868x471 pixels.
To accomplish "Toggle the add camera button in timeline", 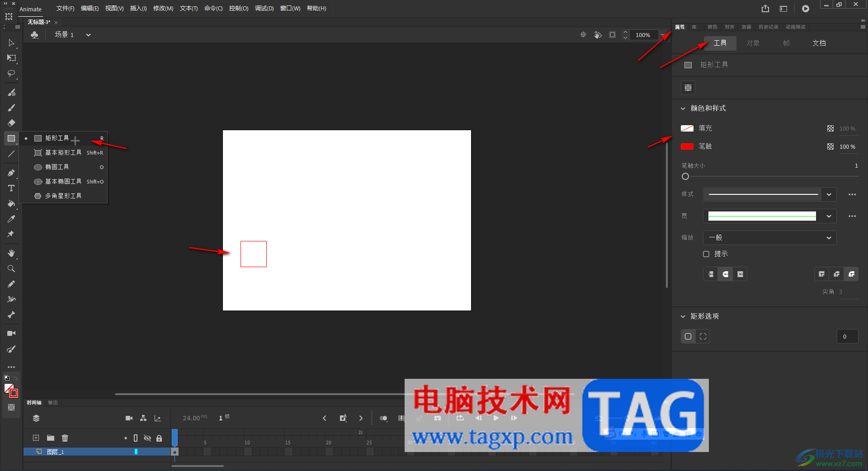I will (x=129, y=418).
